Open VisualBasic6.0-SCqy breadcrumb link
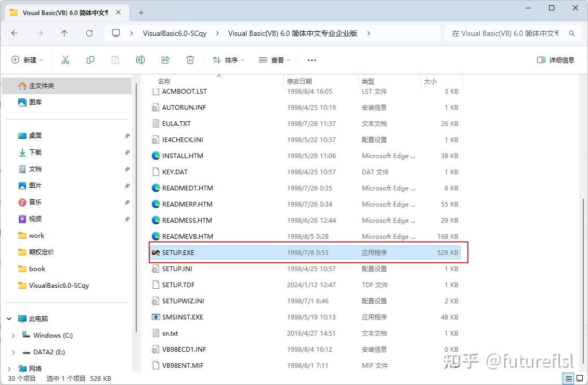The image size is (588, 385). [175, 33]
